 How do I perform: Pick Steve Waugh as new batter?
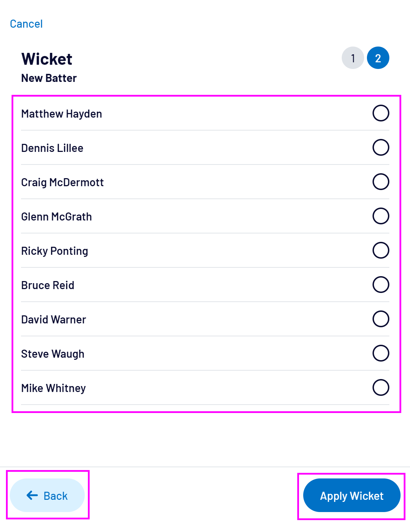(381, 353)
